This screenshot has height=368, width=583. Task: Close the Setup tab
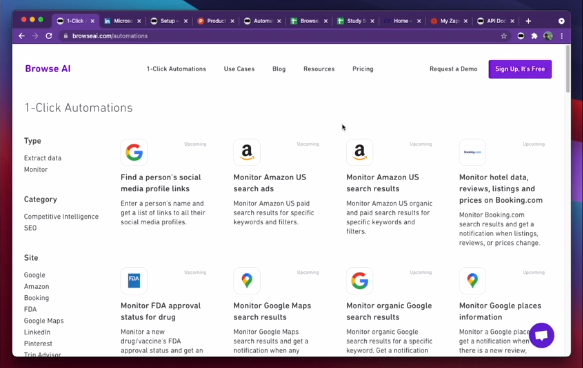[186, 21]
